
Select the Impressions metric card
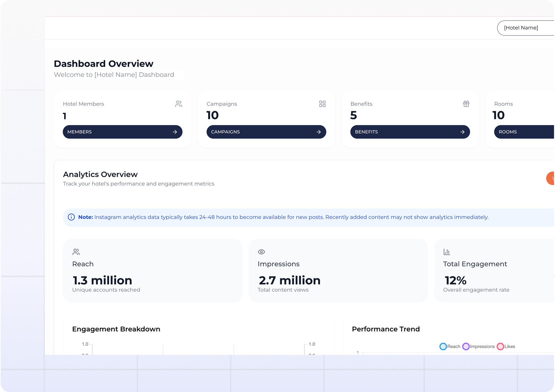pos(338,271)
